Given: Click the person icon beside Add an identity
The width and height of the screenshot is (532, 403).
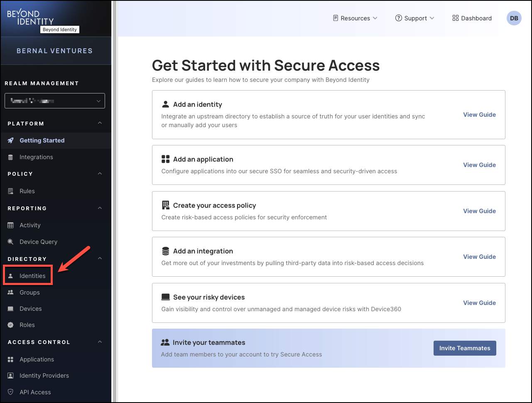Looking at the screenshot, I should [165, 104].
